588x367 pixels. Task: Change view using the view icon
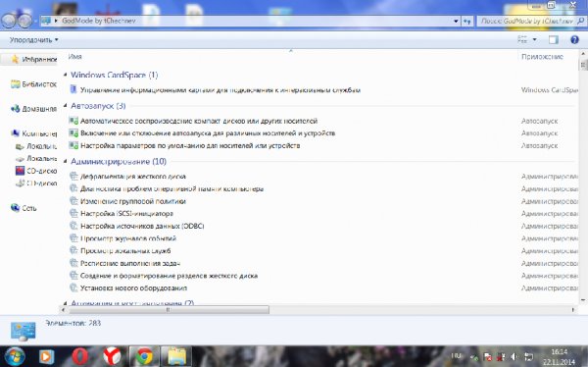click(x=522, y=39)
